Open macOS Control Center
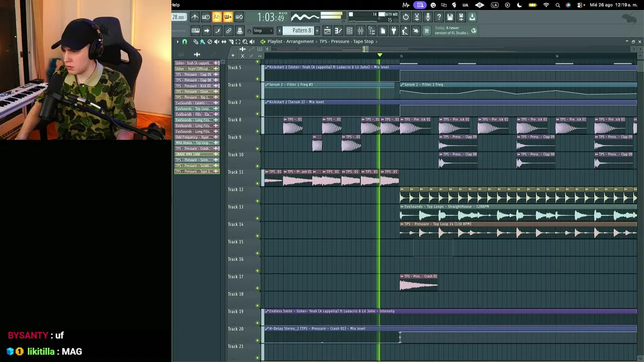644x362 pixels. tap(580, 5)
